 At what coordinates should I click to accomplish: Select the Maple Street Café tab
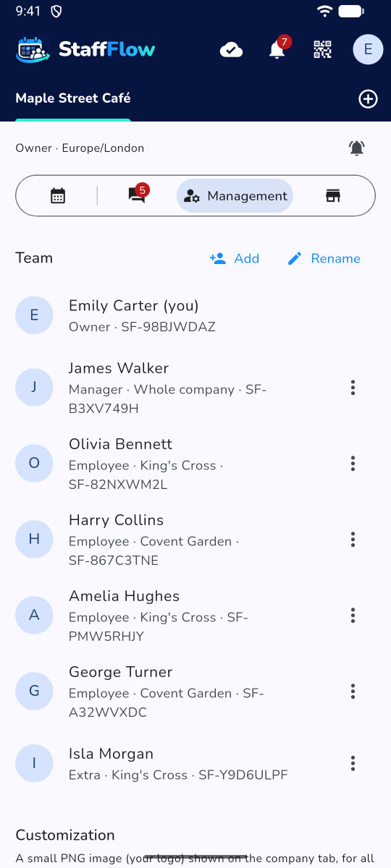click(x=73, y=98)
